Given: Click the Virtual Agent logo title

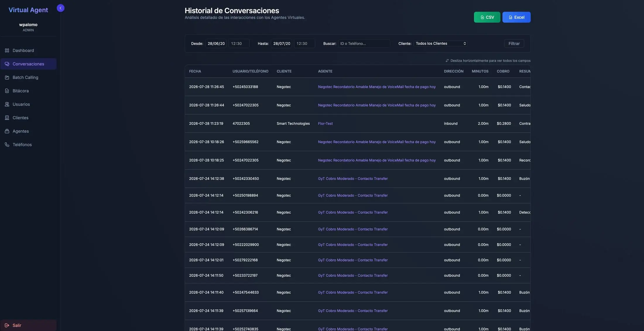Looking at the screenshot, I should (28, 10).
